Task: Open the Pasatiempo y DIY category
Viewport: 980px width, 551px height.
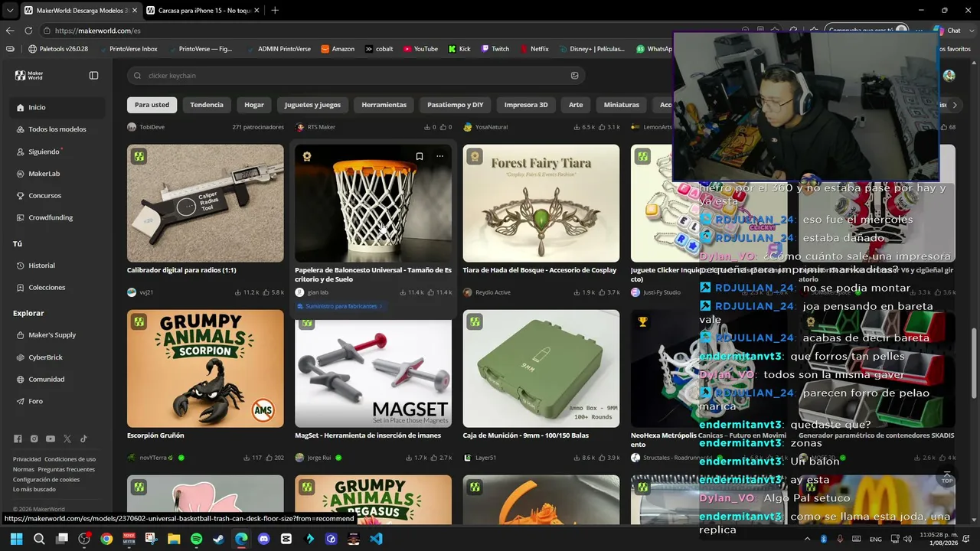Action: tap(456, 105)
